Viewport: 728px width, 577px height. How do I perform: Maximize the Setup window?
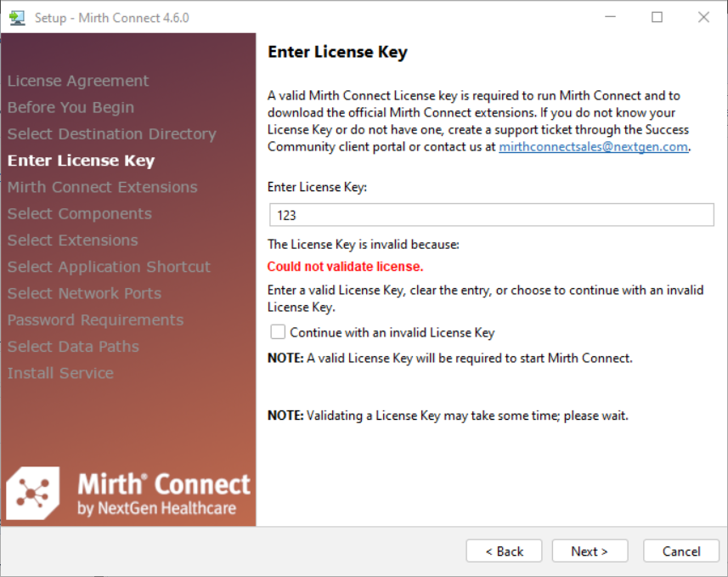[x=657, y=17]
